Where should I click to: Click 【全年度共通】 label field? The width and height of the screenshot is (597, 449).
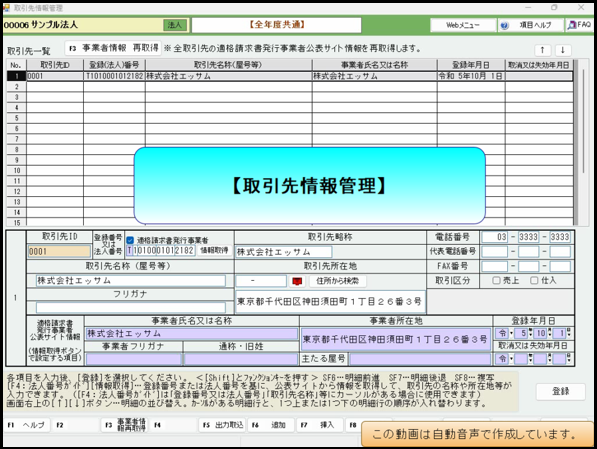click(x=277, y=25)
